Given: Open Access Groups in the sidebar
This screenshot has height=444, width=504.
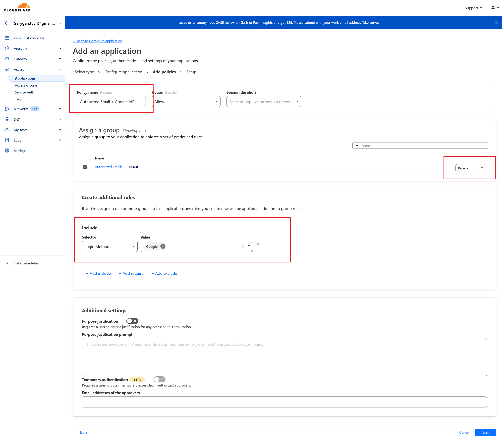Looking at the screenshot, I should click(x=26, y=85).
